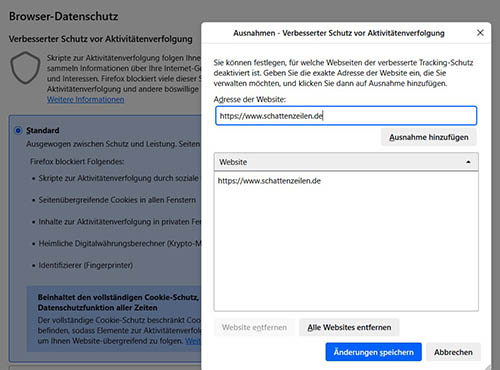Cancel dialog with Abbrechen button
Screen dimensions: 500x370
(x=453, y=352)
